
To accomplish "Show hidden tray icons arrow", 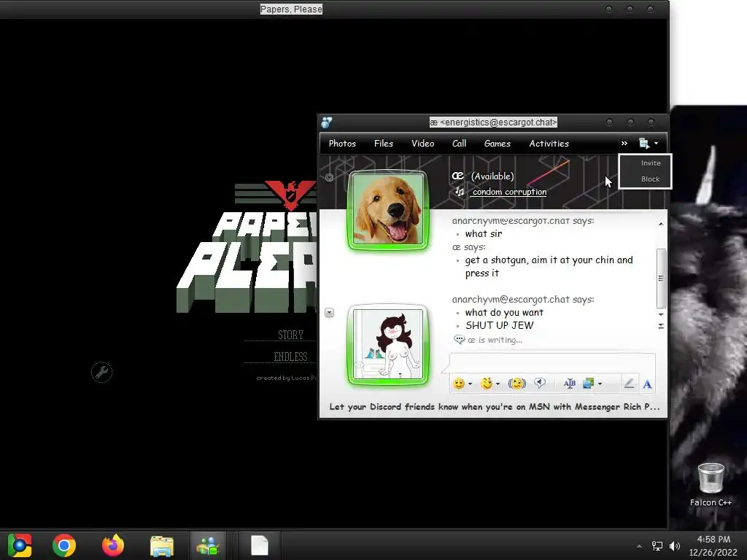I will click(639, 546).
